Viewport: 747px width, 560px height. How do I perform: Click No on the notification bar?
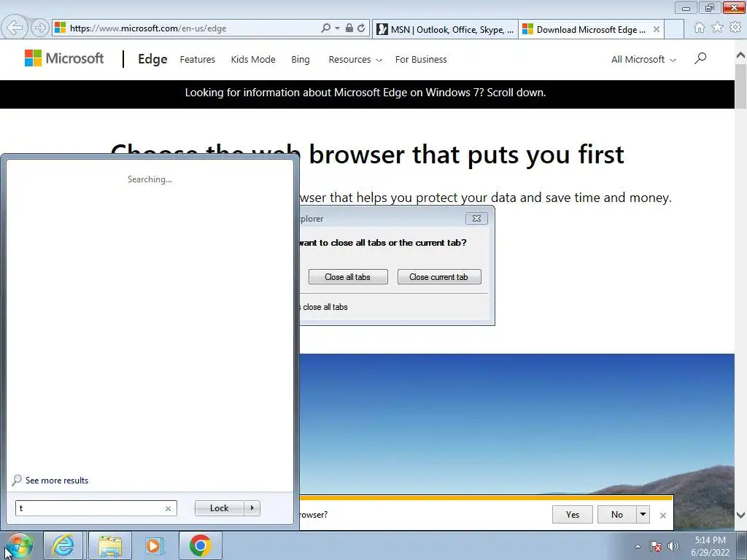point(617,514)
